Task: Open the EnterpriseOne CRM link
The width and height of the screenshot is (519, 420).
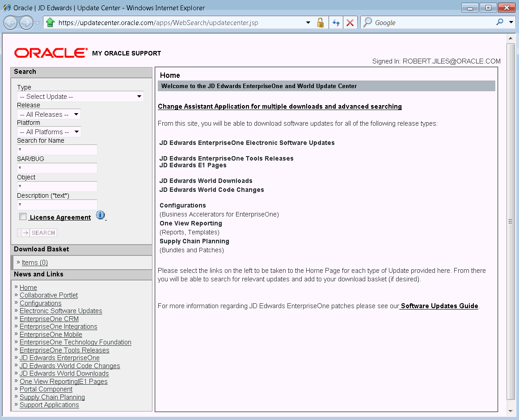Action: pos(49,318)
